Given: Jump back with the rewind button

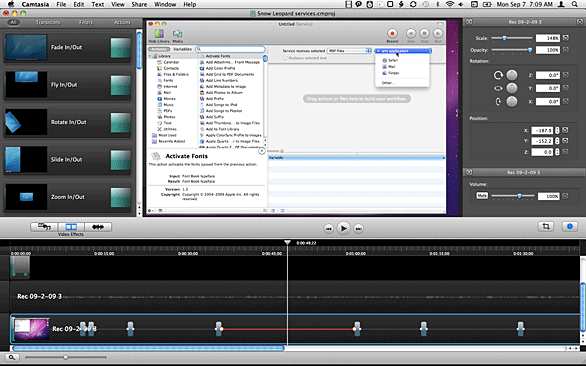Looking at the screenshot, I should click(329, 228).
